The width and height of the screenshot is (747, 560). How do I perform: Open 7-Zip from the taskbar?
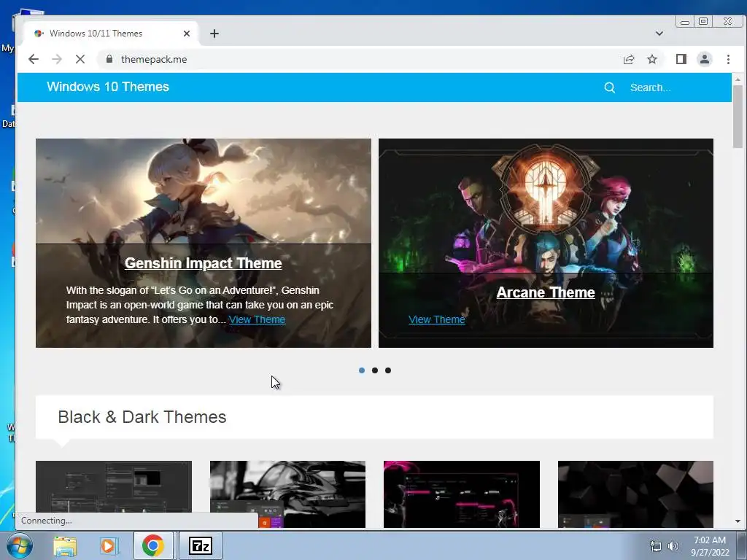click(200, 545)
